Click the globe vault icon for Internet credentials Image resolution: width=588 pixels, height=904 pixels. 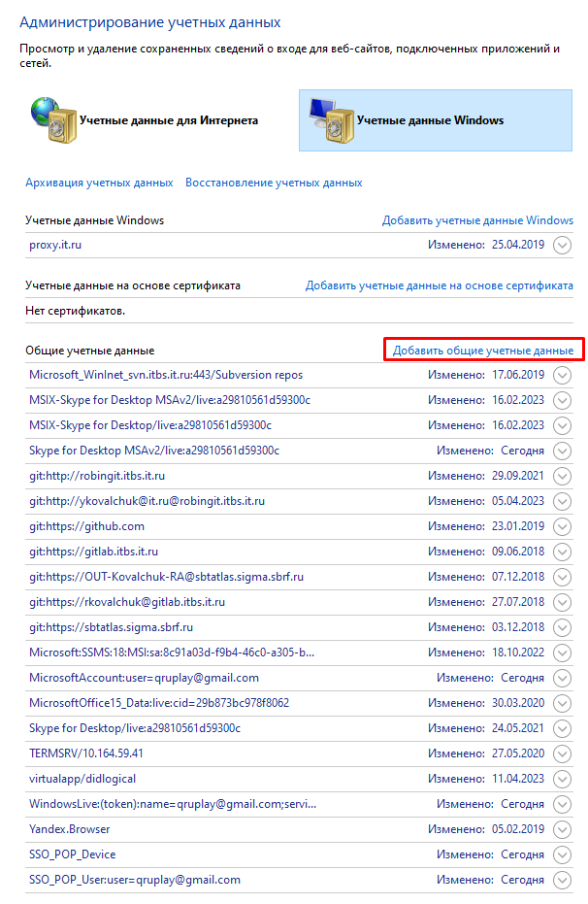tap(53, 120)
